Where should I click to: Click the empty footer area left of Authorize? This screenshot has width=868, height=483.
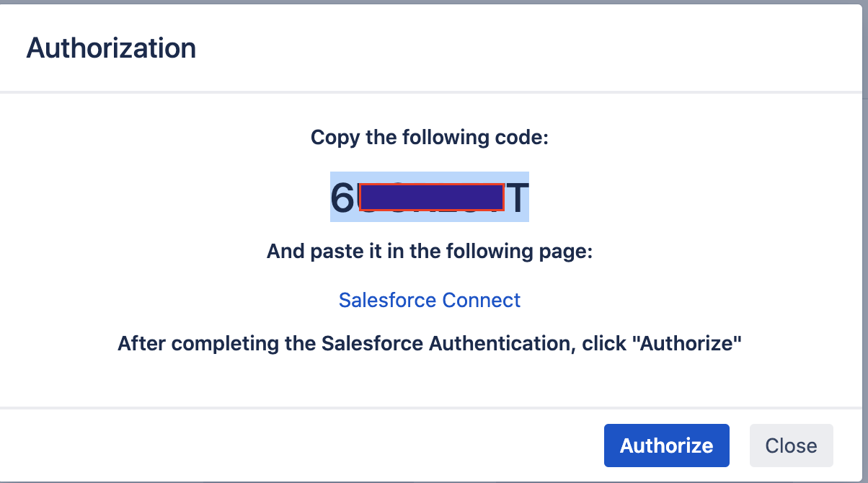click(288, 446)
